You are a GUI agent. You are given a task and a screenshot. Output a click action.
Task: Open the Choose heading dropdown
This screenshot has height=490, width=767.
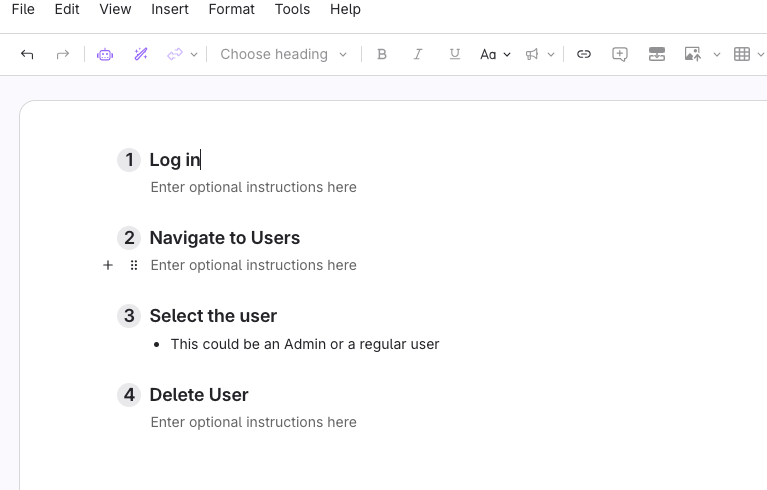[283, 55]
